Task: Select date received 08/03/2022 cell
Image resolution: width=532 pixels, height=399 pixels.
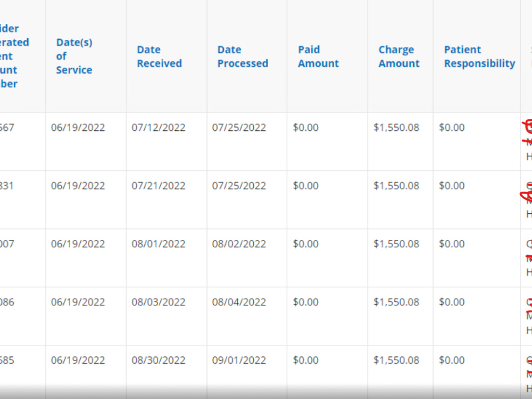Action: [x=159, y=302]
